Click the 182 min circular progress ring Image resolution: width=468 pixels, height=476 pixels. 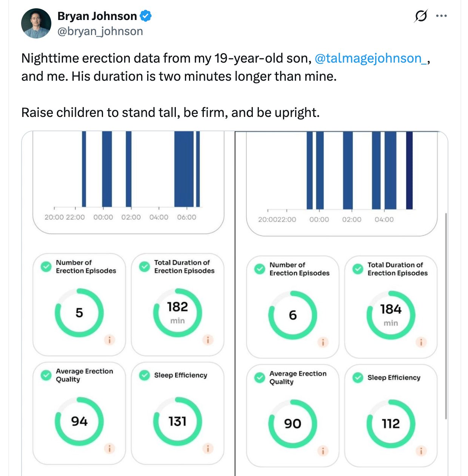177,313
